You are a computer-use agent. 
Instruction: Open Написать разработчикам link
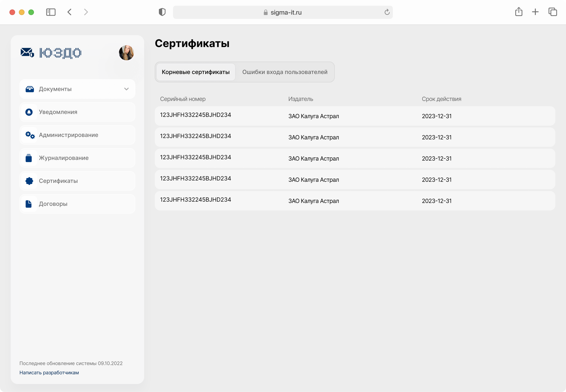point(49,373)
